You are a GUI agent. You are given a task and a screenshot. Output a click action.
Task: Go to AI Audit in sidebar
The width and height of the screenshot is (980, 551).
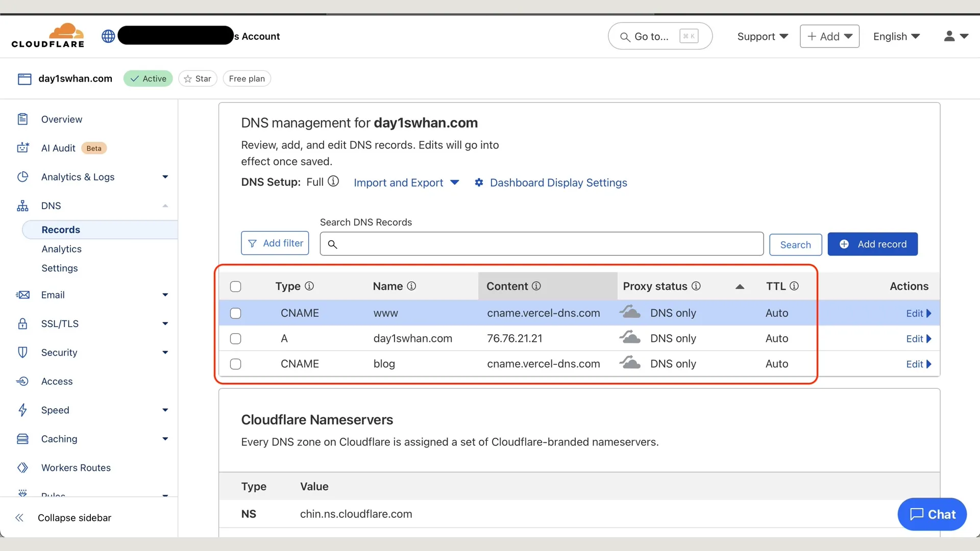[x=58, y=148]
